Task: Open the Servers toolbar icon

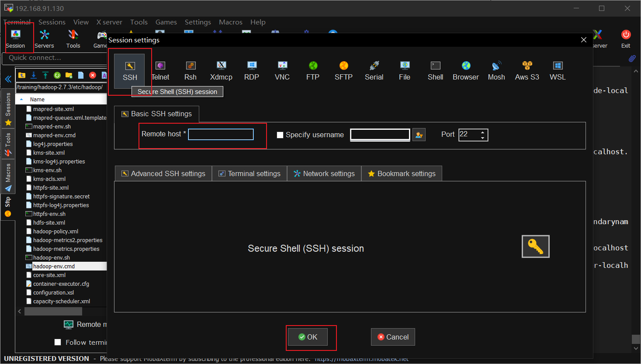Action: pos(44,38)
